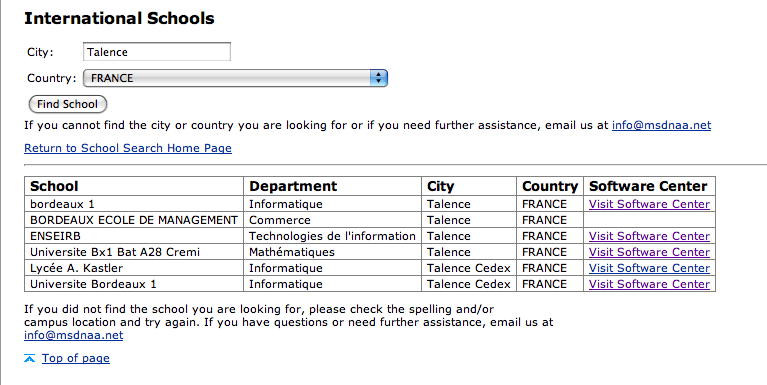Select the BORDEAUX ECOLE DE MANAGEMENT school cell
The width and height of the screenshot is (767, 385).
[x=134, y=220]
